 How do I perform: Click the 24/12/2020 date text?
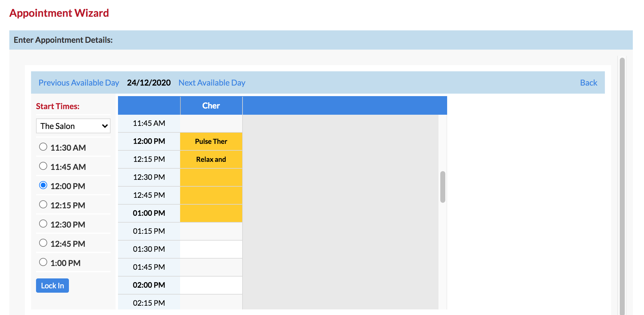coord(149,83)
